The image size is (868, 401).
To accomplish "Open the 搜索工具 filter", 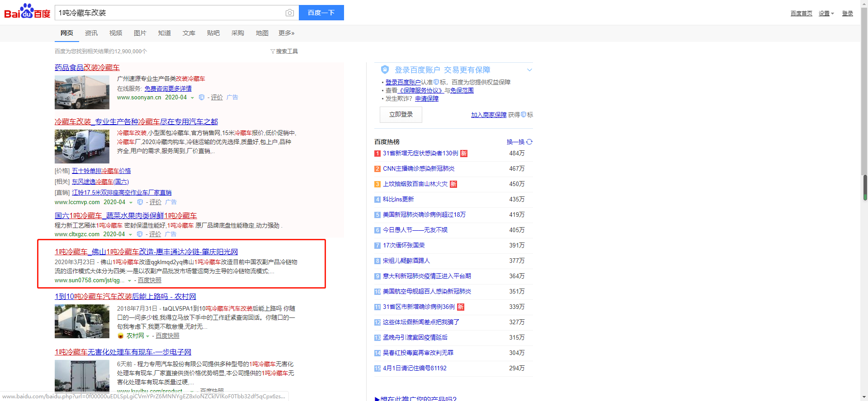I will coord(284,51).
